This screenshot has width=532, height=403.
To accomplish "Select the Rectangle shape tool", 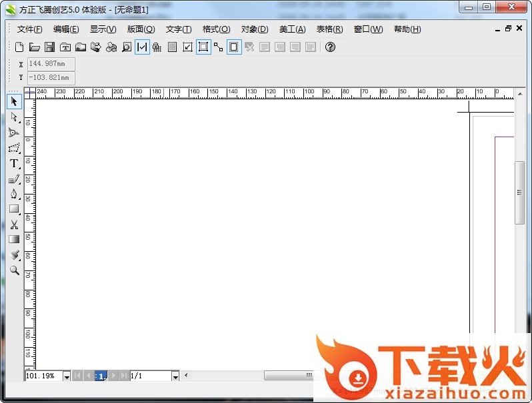I will pos(14,209).
